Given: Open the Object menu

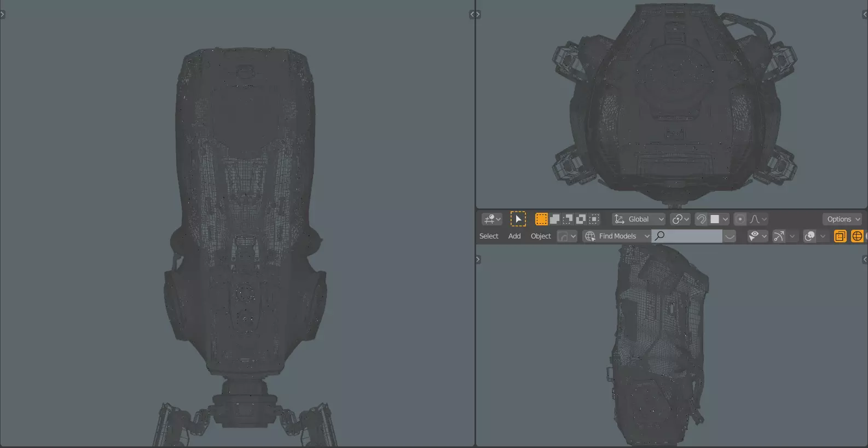Looking at the screenshot, I should [x=541, y=236].
